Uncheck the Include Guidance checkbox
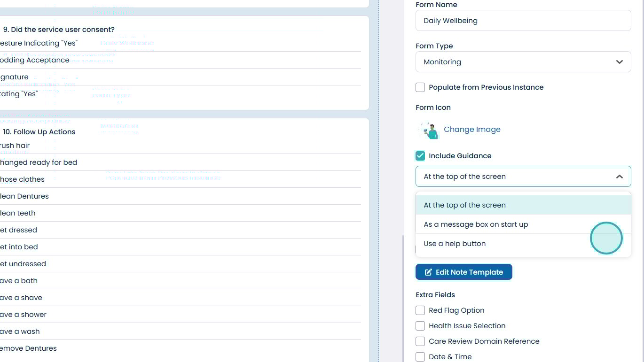Screen dimensions: 644x362 pos(420,156)
